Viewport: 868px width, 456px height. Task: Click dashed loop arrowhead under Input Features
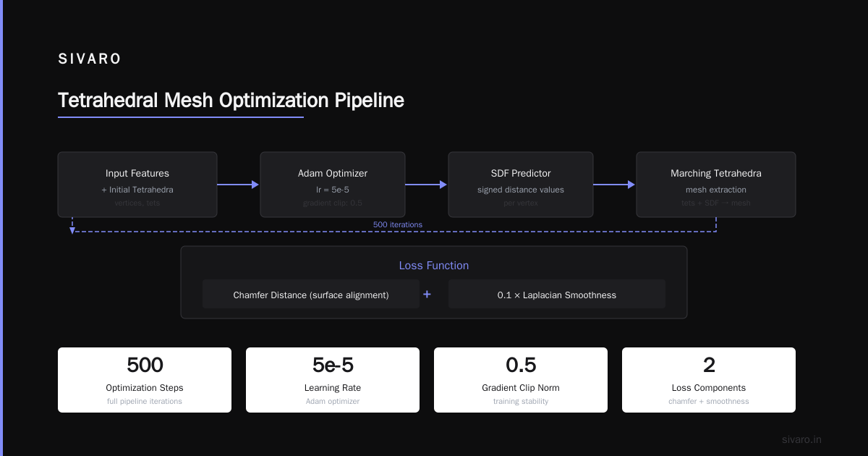72,229
